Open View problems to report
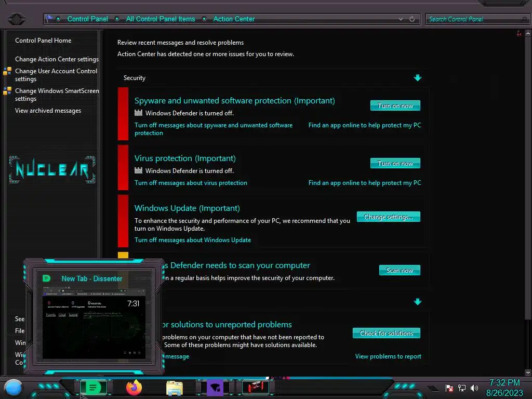 [388, 356]
